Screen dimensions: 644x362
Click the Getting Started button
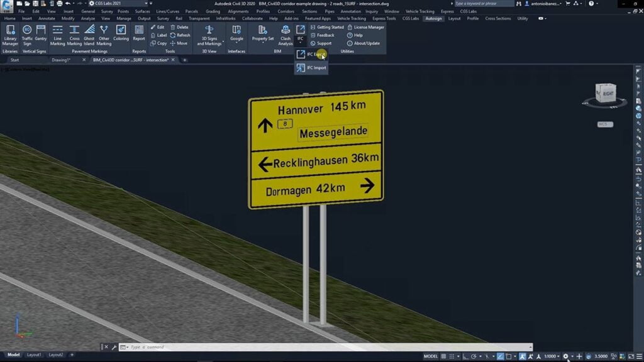tap(327, 27)
